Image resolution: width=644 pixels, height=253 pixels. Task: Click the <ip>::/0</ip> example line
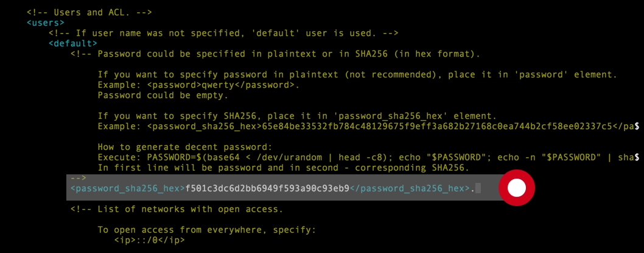pyautogui.click(x=150, y=240)
